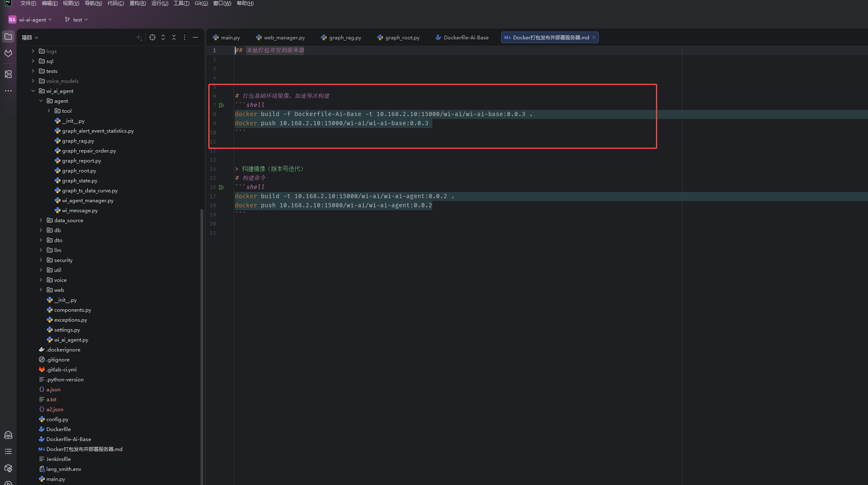Open the AI Assistant sidebar icon
Viewport: 868px width, 485px height.
(8, 435)
